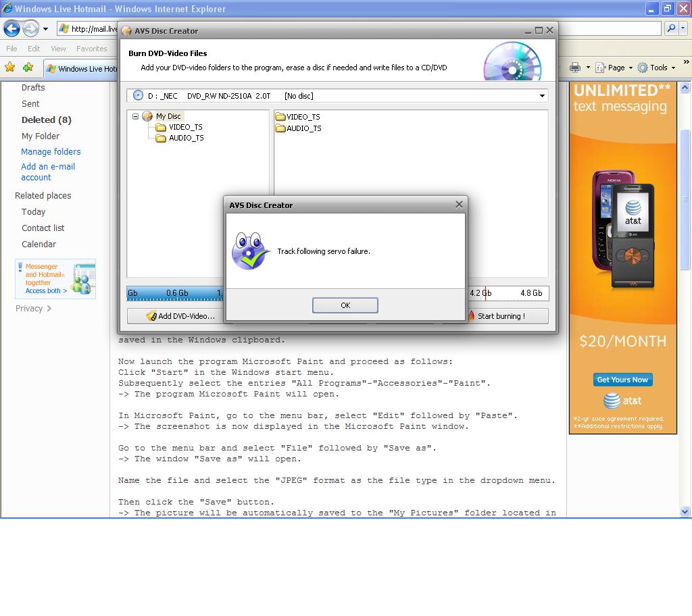
Task: Click the IE Back arrow button
Action: coord(11,28)
